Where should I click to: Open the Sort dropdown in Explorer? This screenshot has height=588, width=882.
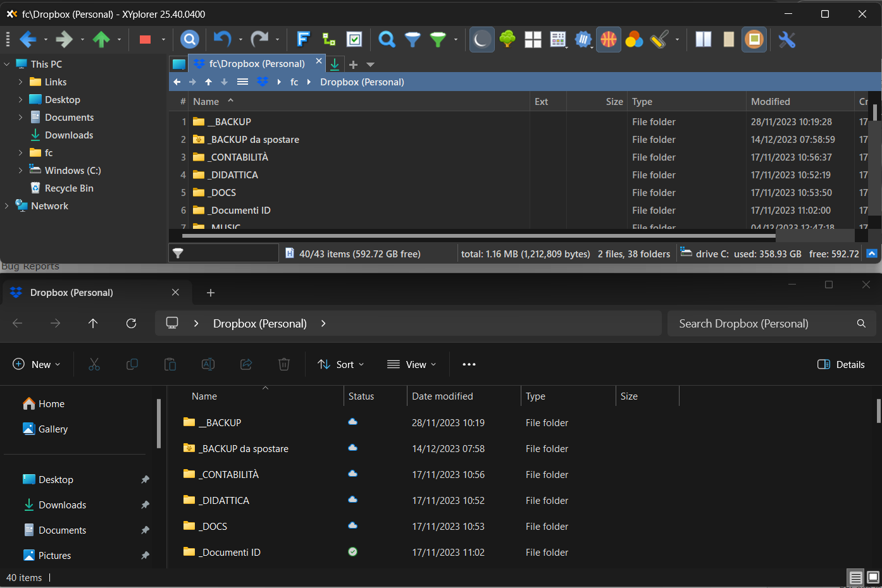coord(340,364)
